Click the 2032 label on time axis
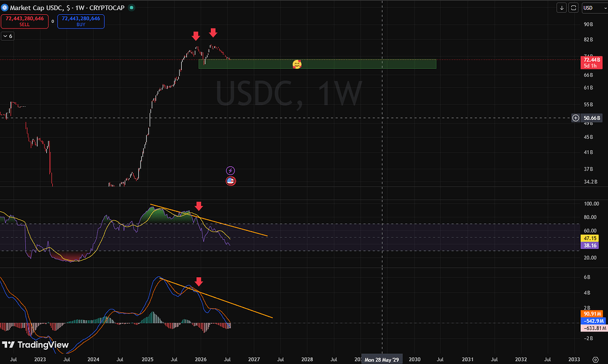608x364 pixels. coord(521,359)
